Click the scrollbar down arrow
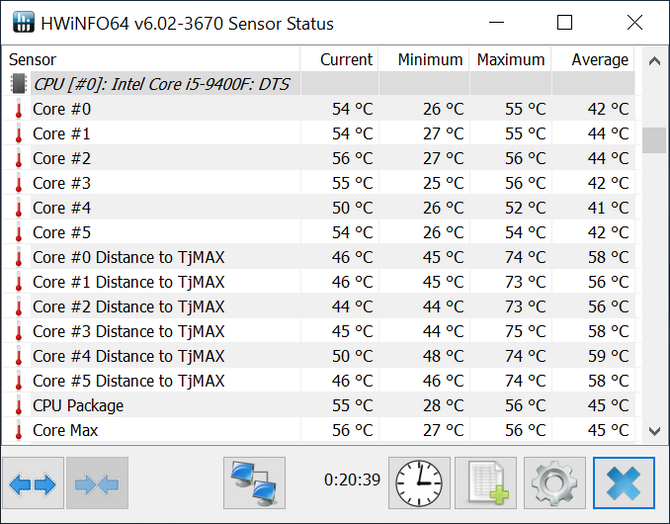670x524 pixels. [x=654, y=431]
